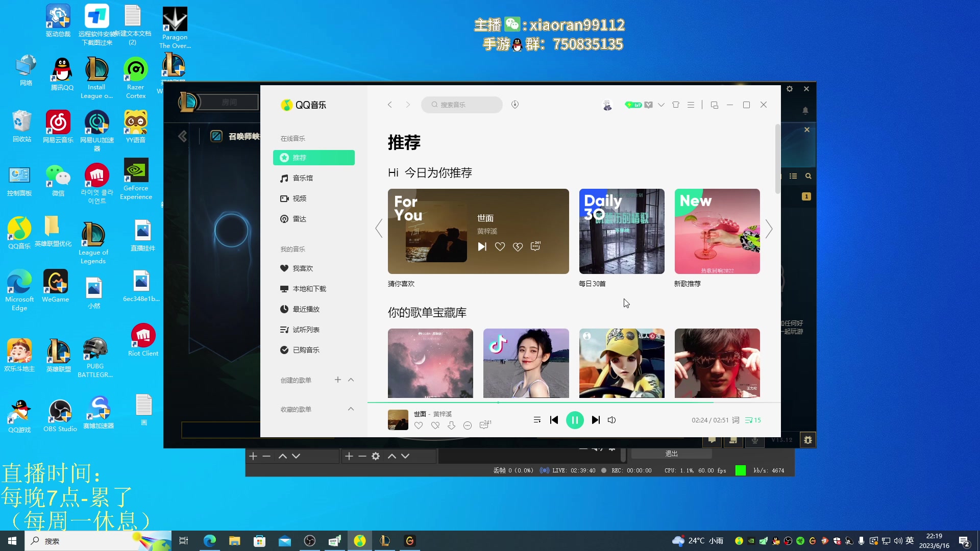Open the QQ Music main menu icon

pos(691,105)
